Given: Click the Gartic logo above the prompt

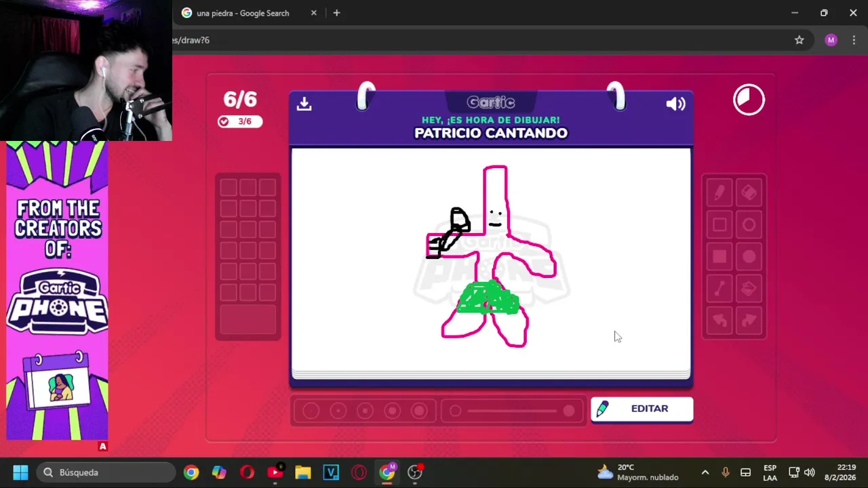Looking at the screenshot, I should [491, 102].
